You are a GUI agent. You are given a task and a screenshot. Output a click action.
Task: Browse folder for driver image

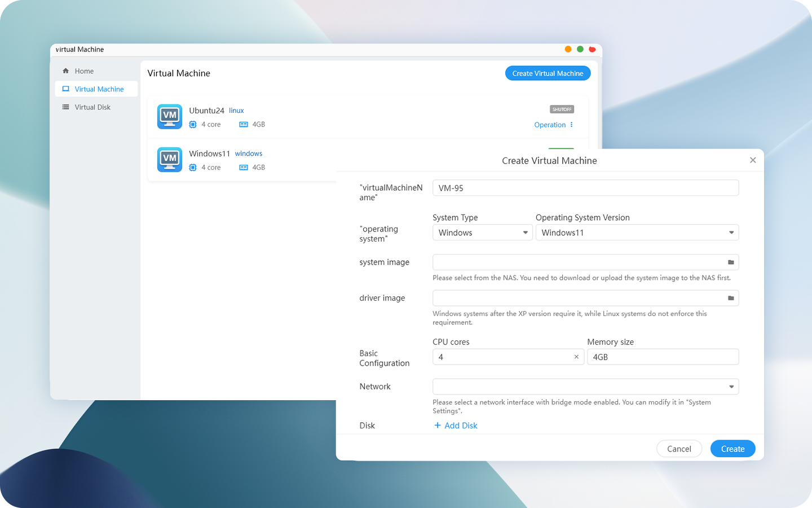pyautogui.click(x=731, y=298)
